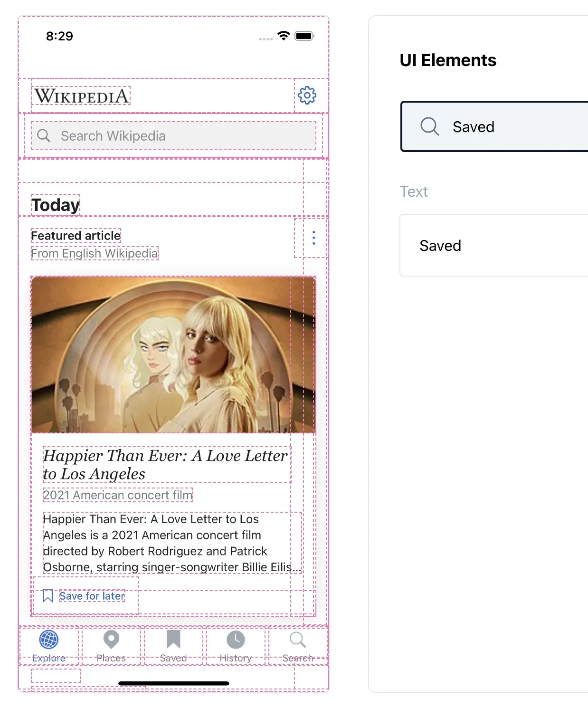Tap the bookmark icon beside Save for later
This screenshot has width=588, height=708.
point(48,596)
